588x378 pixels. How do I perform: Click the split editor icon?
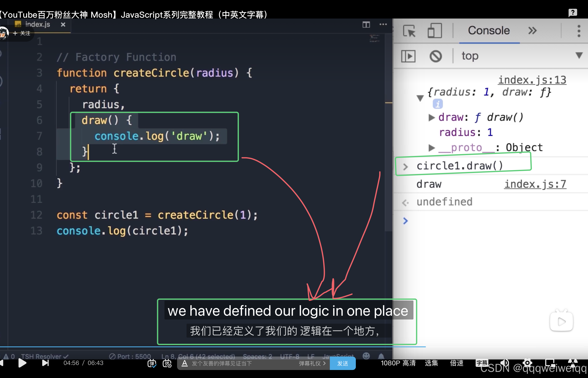[366, 25]
